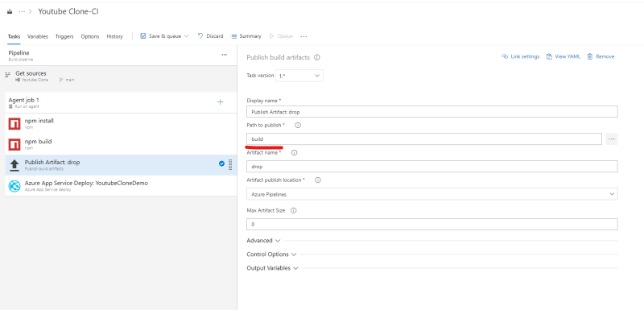
Task: Add a task to Agent job 1
Action: [220, 101]
